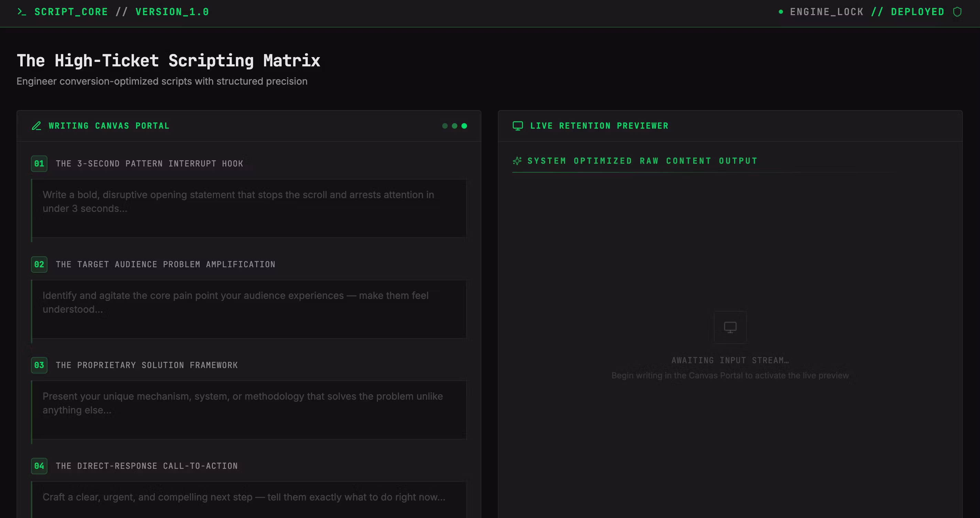Focus the Proprietary Solution Framework textarea
This screenshot has height=518, width=980.
[249, 410]
